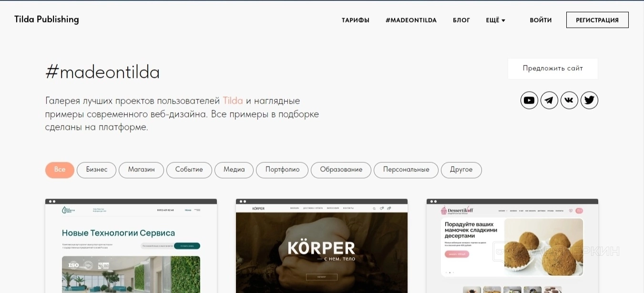Filter gallery by Портфолио
Viewport: 644px width, 293px height.
pos(282,170)
